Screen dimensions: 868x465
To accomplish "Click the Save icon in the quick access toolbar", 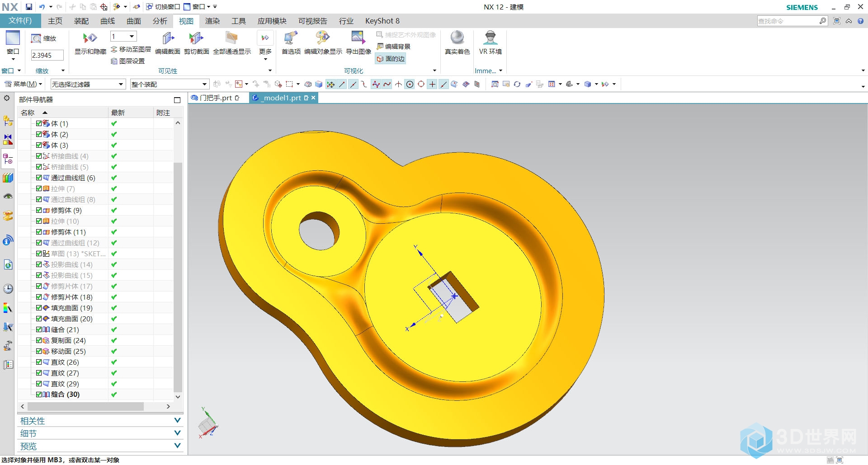I will pos(29,7).
